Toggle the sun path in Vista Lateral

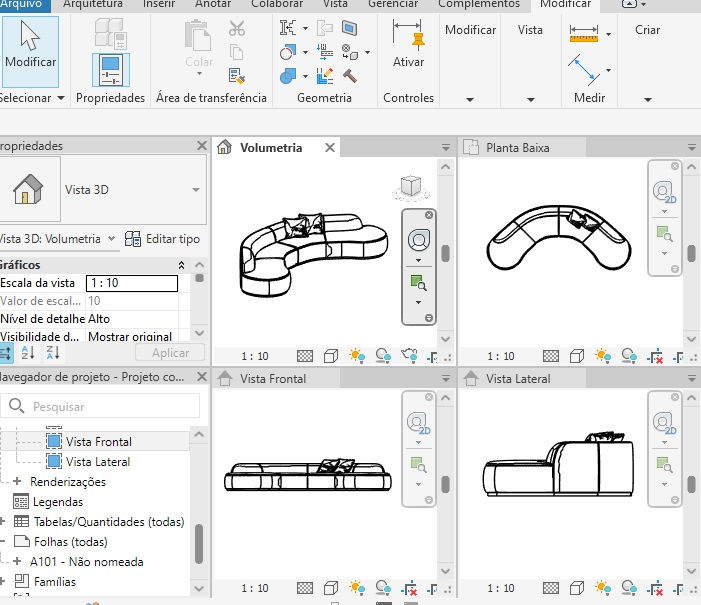(x=603, y=588)
